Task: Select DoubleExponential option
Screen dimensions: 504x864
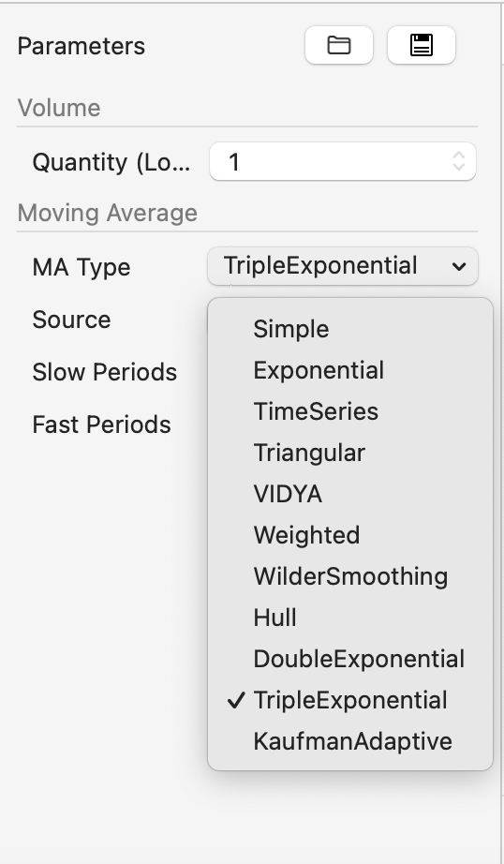Action: pyautogui.click(x=350, y=659)
